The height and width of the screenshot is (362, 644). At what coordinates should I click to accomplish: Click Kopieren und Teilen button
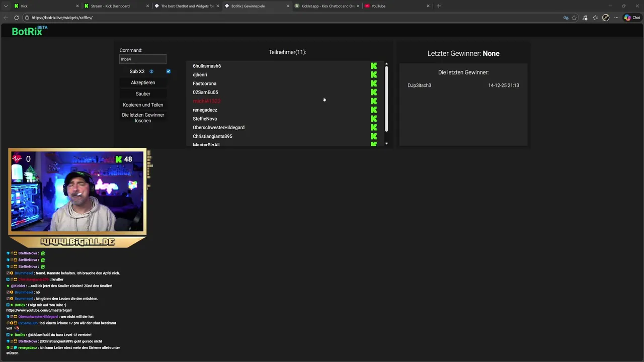coord(143,105)
